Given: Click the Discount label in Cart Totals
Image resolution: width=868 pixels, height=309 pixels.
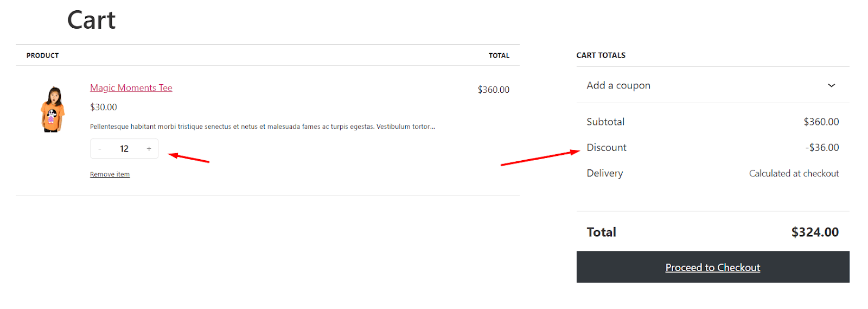Looking at the screenshot, I should (x=606, y=147).
